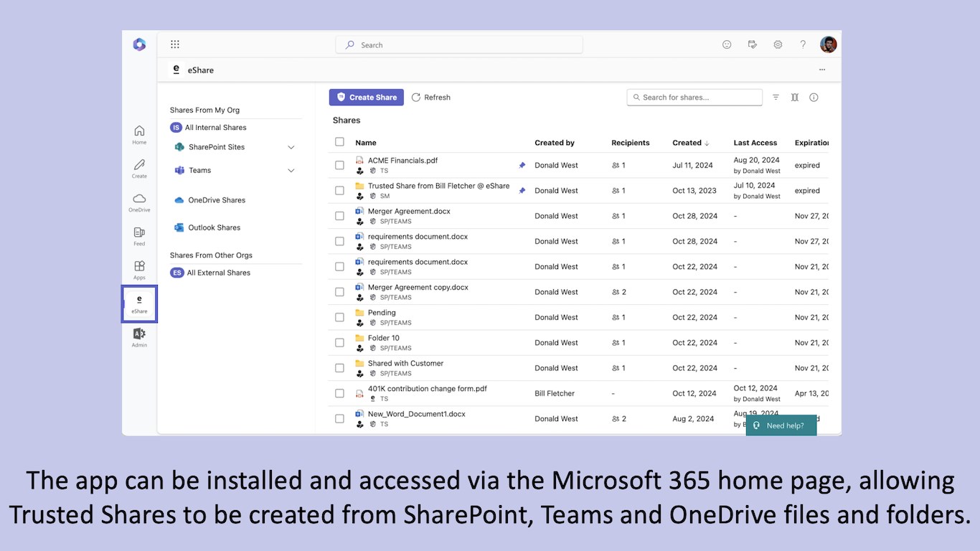Click the Last Access column header
Viewport: 980px width, 551px height.
[755, 143]
